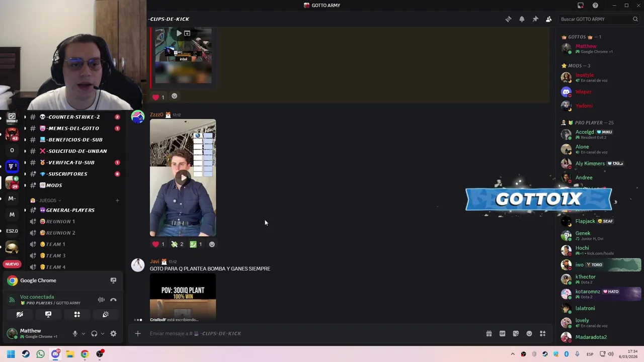Screen dimensions: 644x362
Task: Click share screen button in voice panel
Action: pyautogui.click(x=48, y=314)
